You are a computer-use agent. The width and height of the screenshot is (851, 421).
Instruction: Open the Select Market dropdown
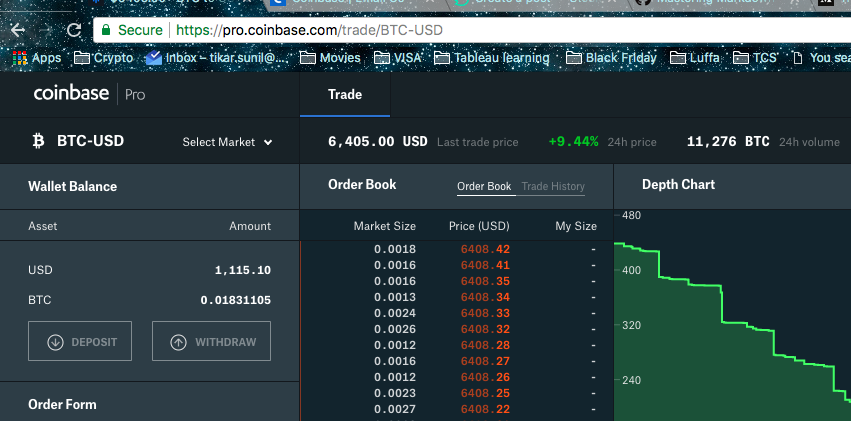pyautogui.click(x=227, y=142)
